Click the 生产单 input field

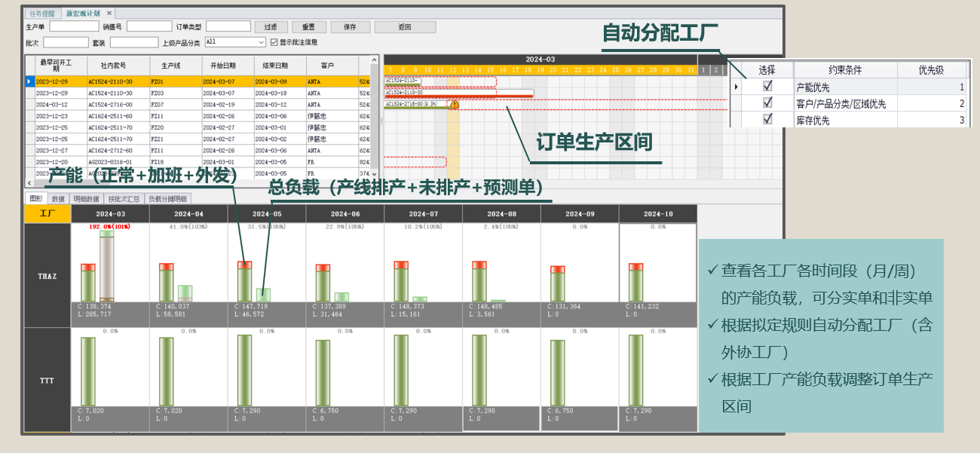(x=74, y=26)
